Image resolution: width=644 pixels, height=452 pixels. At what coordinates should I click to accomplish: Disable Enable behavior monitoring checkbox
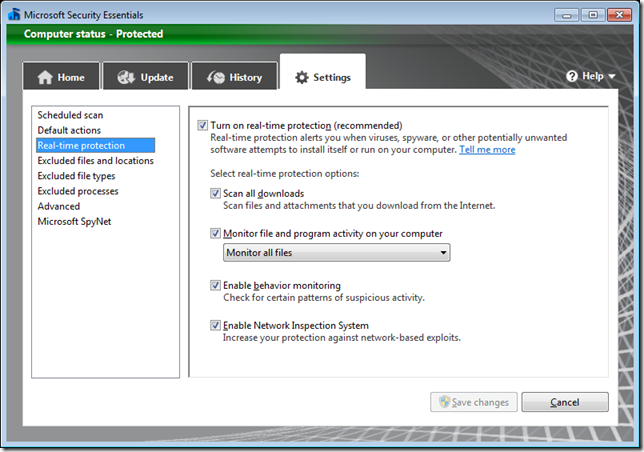[x=216, y=285]
